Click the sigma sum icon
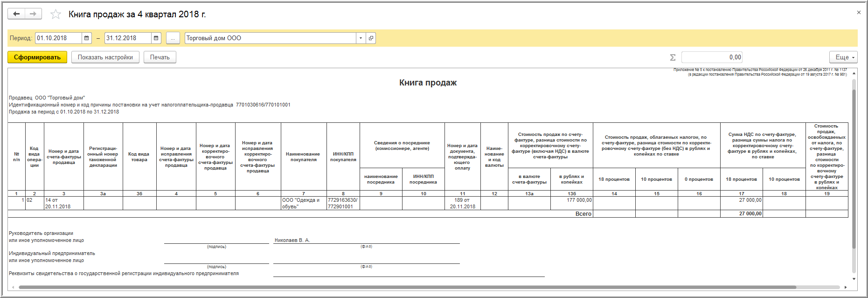The width and height of the screenshot is (868, 298). coord(673,57)
